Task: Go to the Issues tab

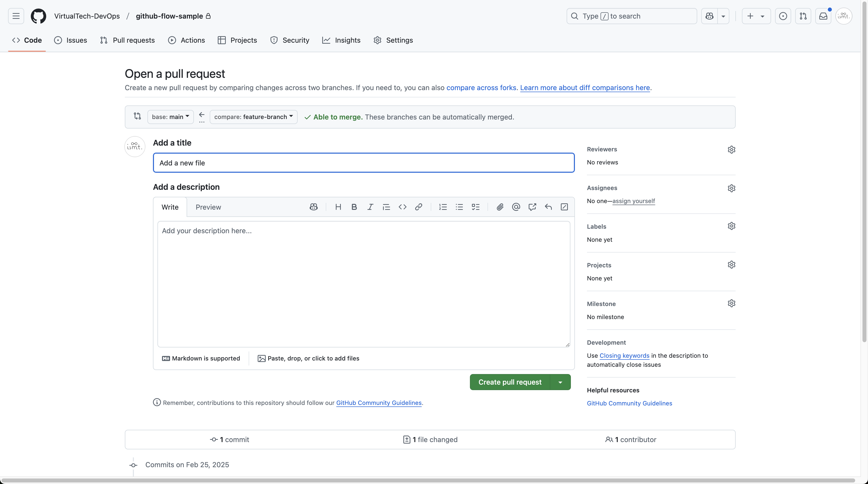Action: pos(70,40)
